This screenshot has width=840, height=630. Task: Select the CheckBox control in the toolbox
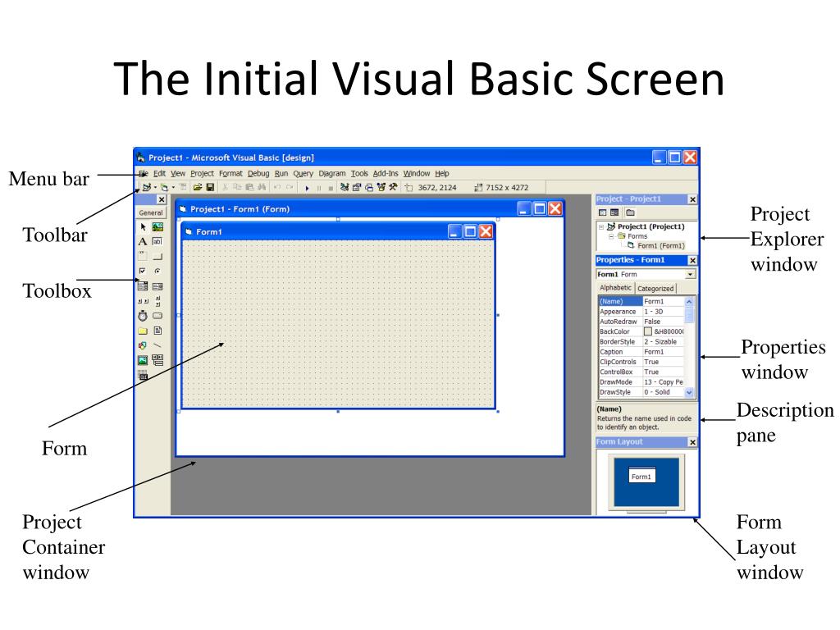pos(143,271)
